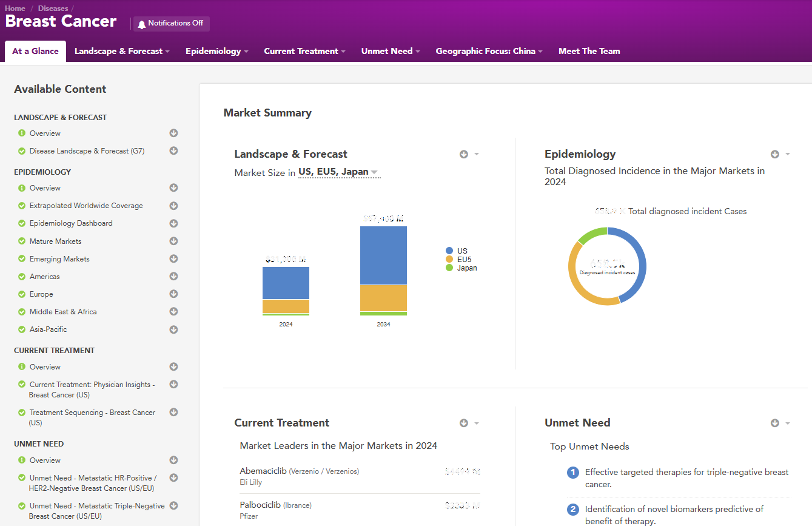
Task: Open Emerging Markets link
Action: (59, 259)
